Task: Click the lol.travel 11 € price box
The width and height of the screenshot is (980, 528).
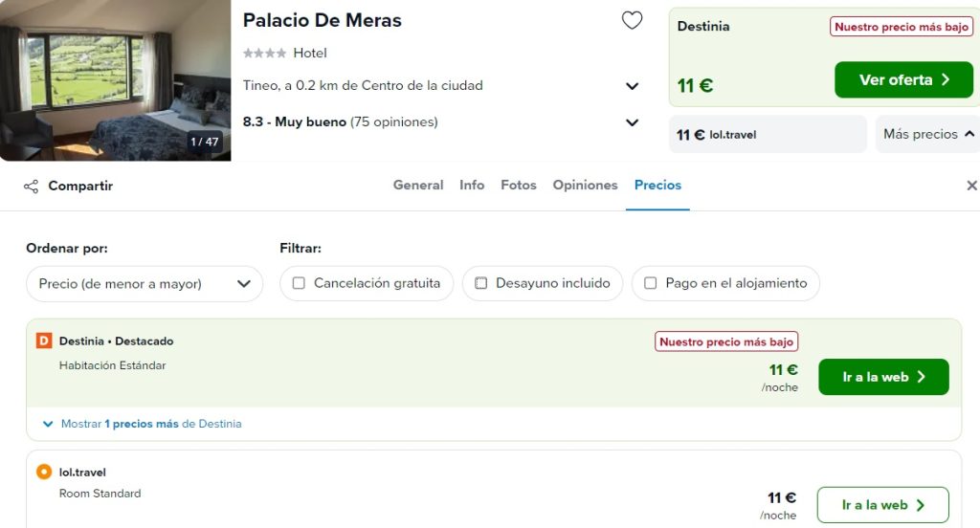Action: click(x=768, y=134)
